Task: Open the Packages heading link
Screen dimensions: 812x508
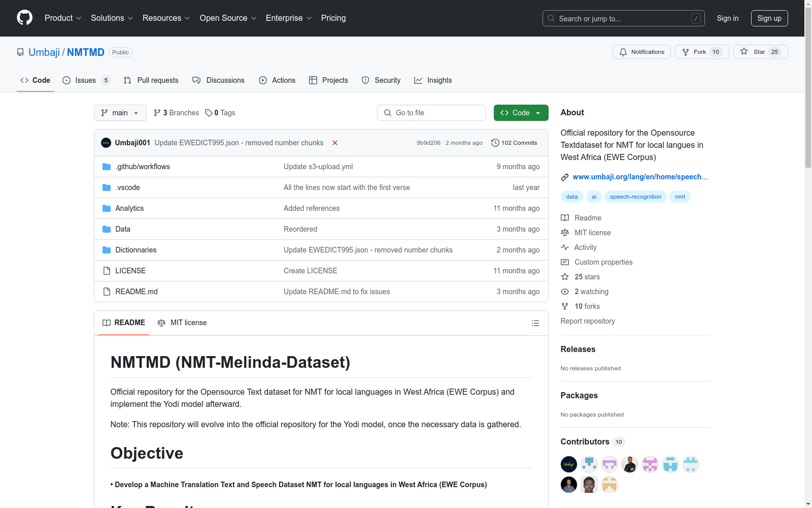Action: [x=579, y=396]
